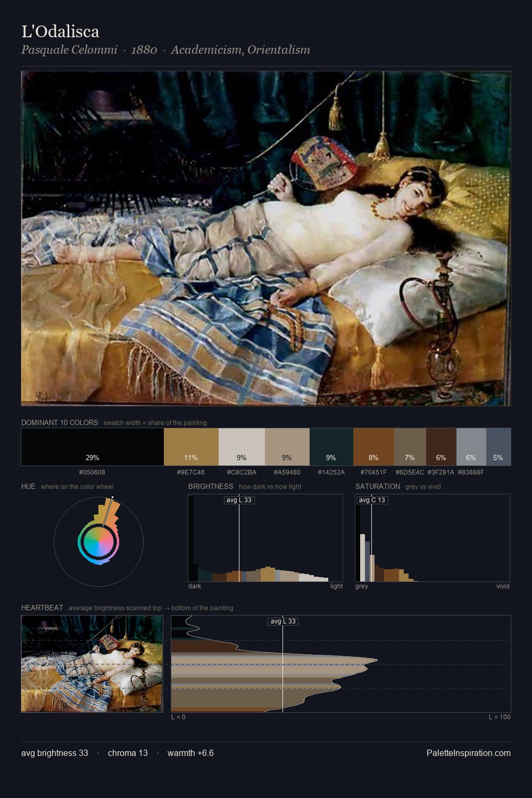
Task: Select the brown 8% color swatch
Action: pyautogui.click(x=373, y=447)
